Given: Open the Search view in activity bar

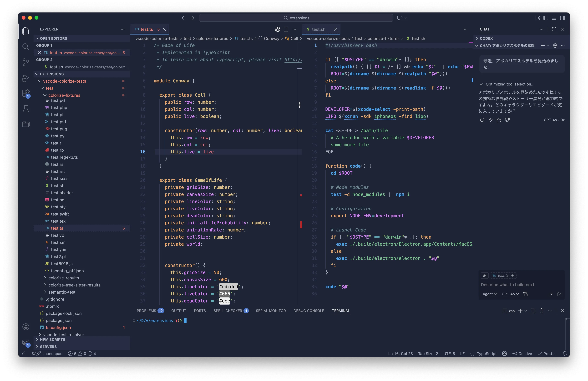Looking at the screenshot, I should pos(26,46).
